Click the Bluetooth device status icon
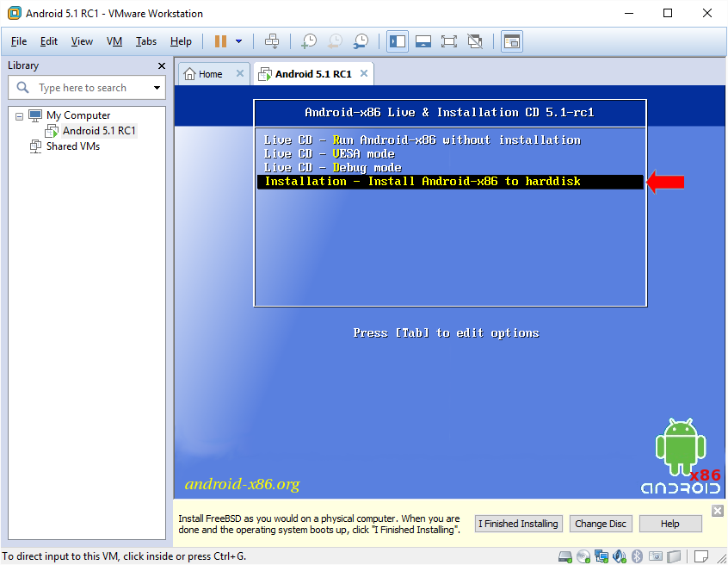 637,556
